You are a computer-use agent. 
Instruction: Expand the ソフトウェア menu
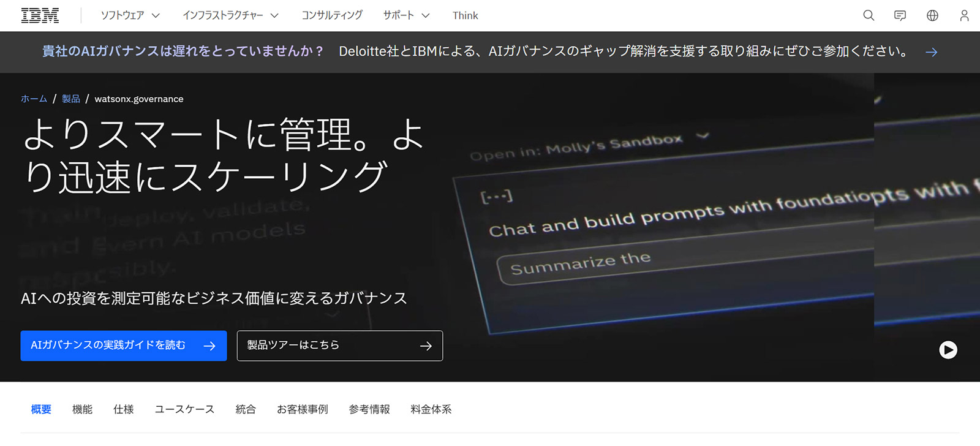click(x=130, y=15)
